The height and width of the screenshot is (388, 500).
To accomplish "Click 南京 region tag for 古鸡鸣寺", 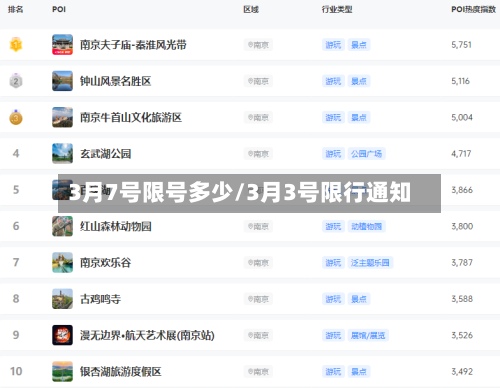I will point(258,299).
